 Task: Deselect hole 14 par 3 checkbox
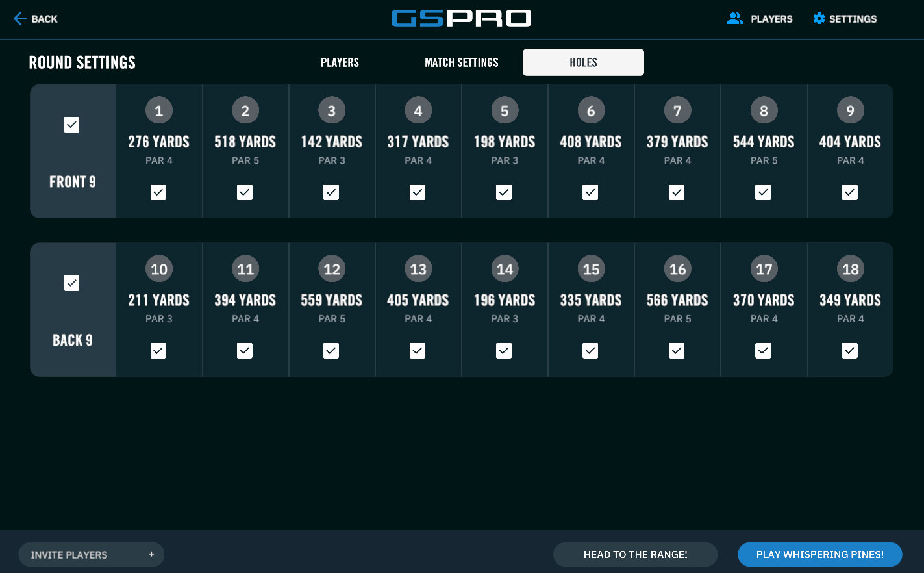pyautogui.click(x=504, y=351)
